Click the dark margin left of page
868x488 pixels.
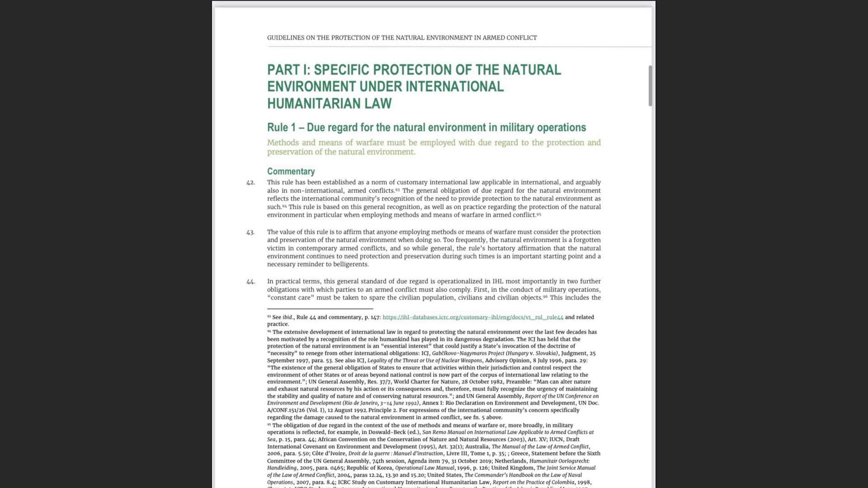[106, 244]
